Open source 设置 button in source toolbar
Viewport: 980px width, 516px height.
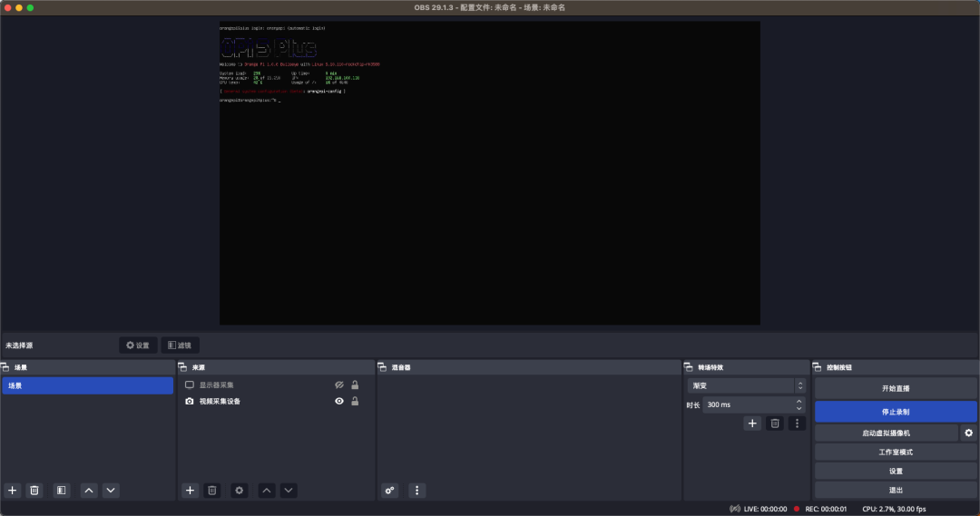coord(138,345)
